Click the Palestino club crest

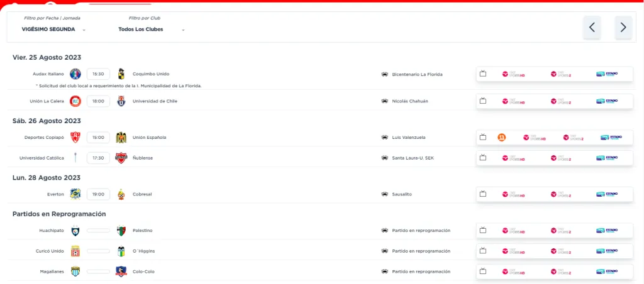(x=121, y=231)
